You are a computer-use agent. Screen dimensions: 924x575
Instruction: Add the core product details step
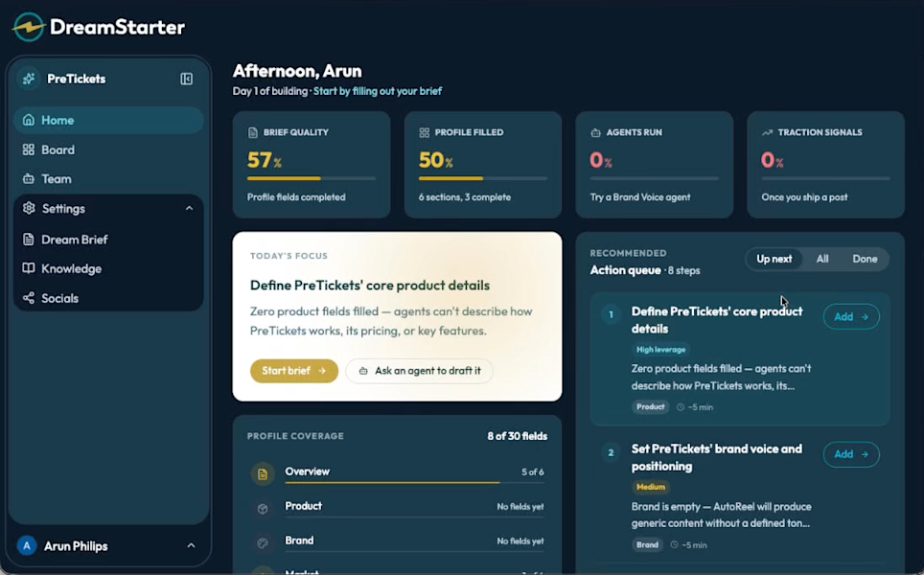(851, 317)
